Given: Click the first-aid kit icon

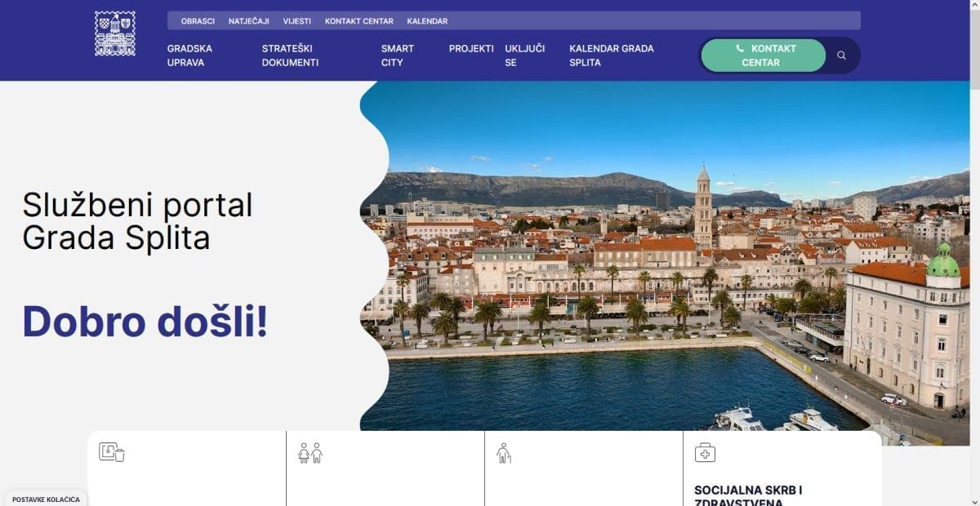Looking at the screenshot, I should pyautogui.click(x=704, y=453).
